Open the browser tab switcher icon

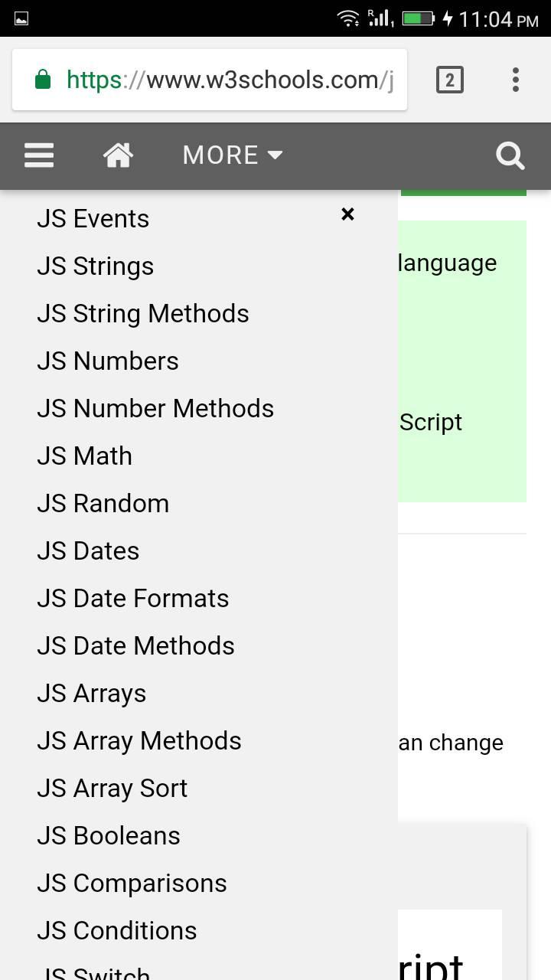(x=450, y=80)
